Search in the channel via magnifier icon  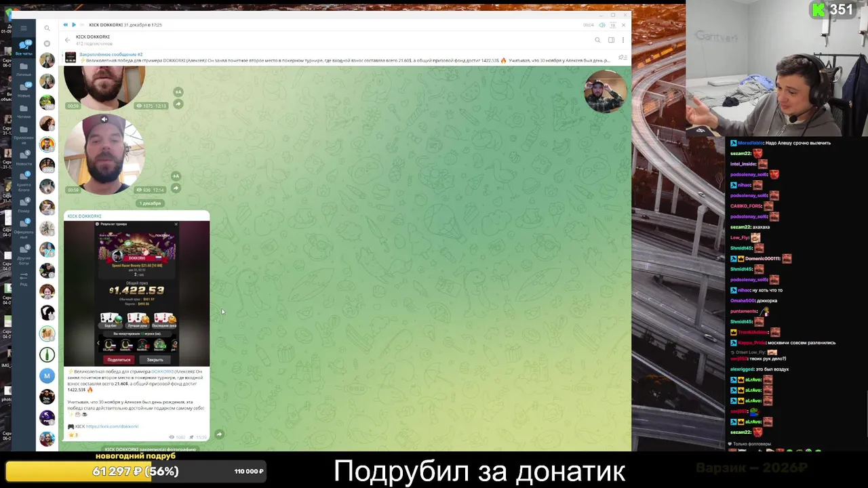[597, 40]
